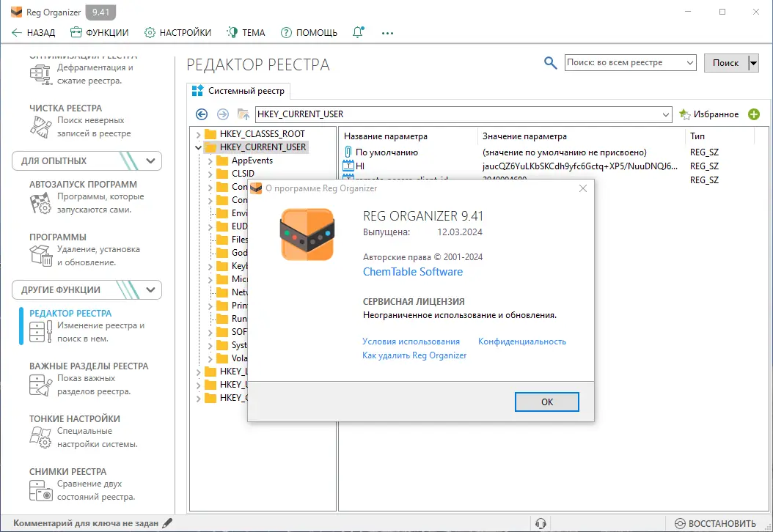Select the Системный реестр tab
This screenshot has width=773, height=532.
point(238,91)
